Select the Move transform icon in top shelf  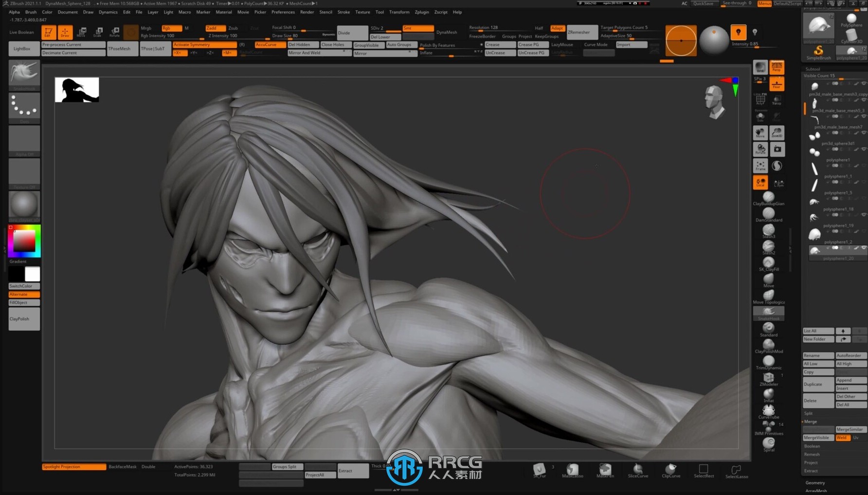tap(81, 33)
